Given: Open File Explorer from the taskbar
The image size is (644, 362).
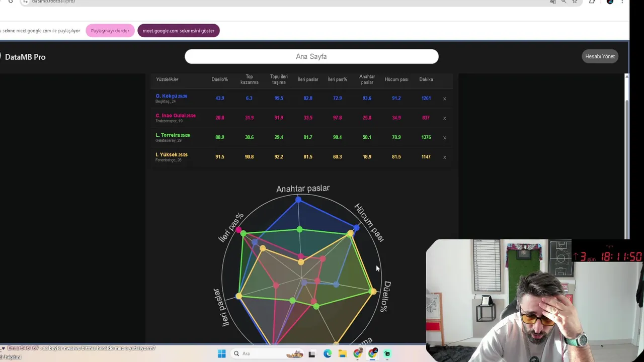Looking at the screenshot, I should click(342, 354).
